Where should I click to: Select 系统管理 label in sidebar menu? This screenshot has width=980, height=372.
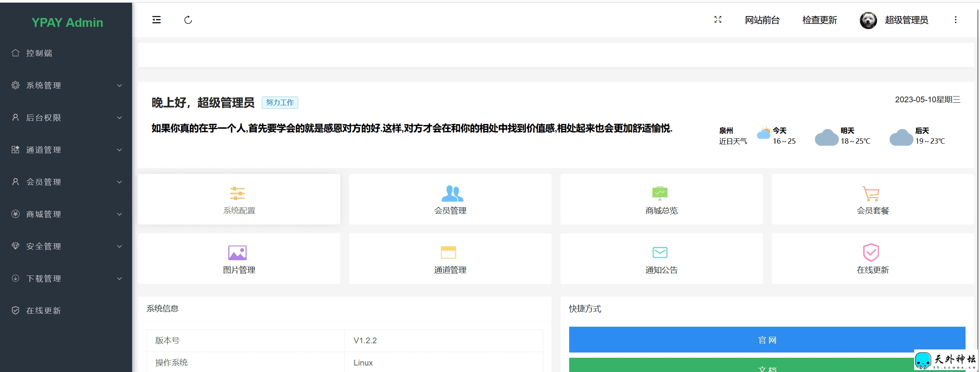44,85
